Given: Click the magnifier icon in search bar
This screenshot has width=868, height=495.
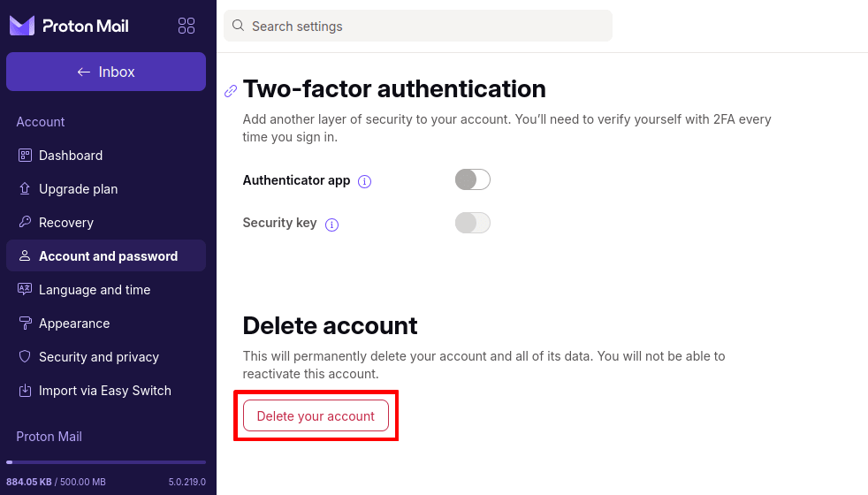Looking at the screenshot, I should (238, 26).
